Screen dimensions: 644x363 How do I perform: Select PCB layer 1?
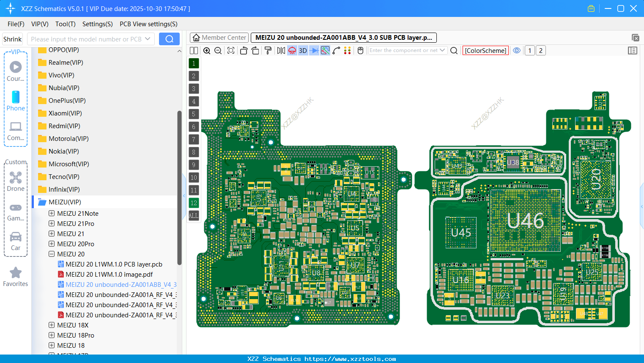(194, 63)
